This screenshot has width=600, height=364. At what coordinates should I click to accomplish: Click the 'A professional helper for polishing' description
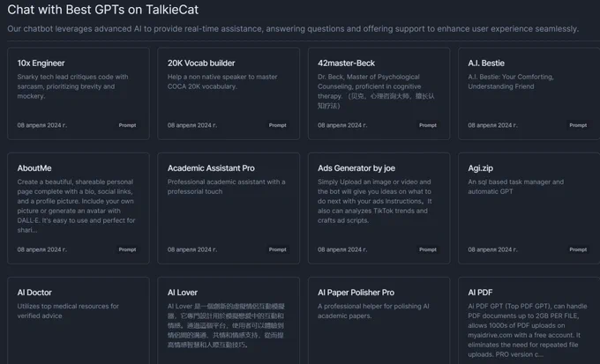click(x=373, y=311)
